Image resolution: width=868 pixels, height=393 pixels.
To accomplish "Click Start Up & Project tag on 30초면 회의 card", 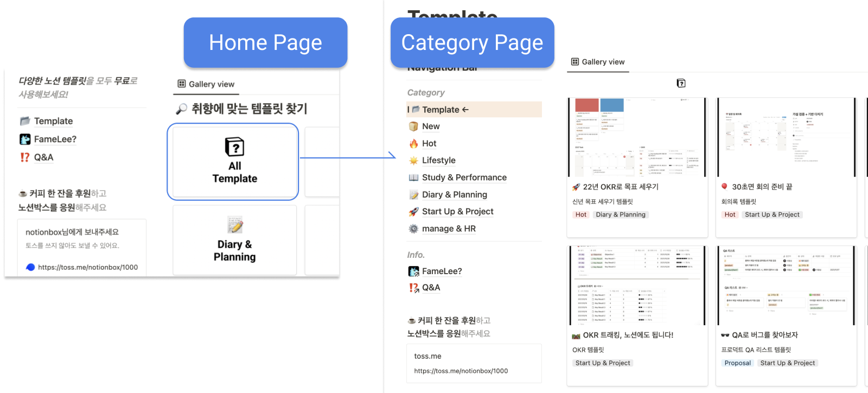I will (772, 215).
